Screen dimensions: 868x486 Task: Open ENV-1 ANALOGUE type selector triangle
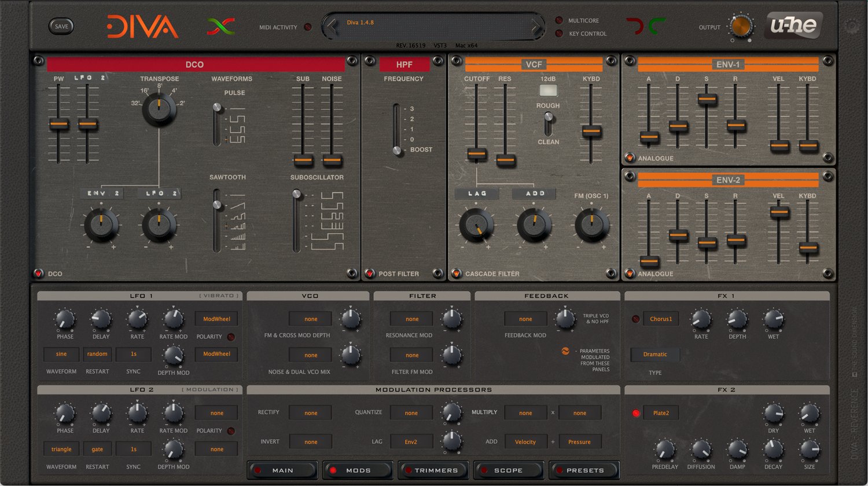pyautogui.click(x=630, y=158)
